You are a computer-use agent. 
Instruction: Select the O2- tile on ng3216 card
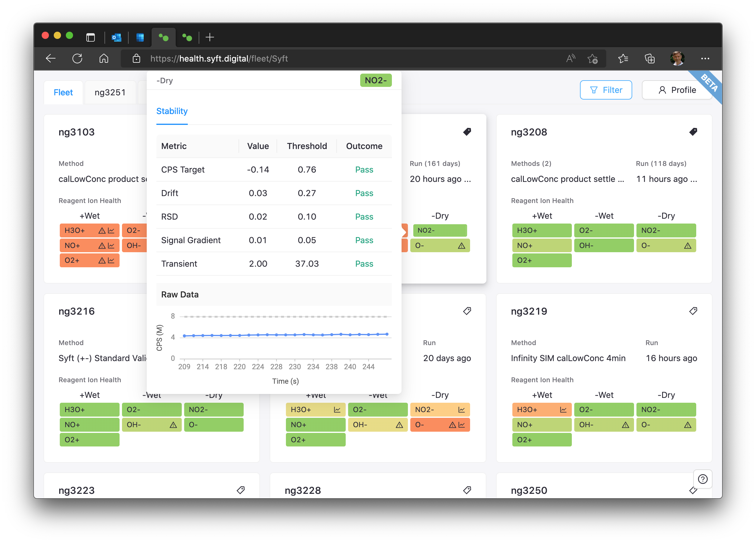tap(152, 410)
